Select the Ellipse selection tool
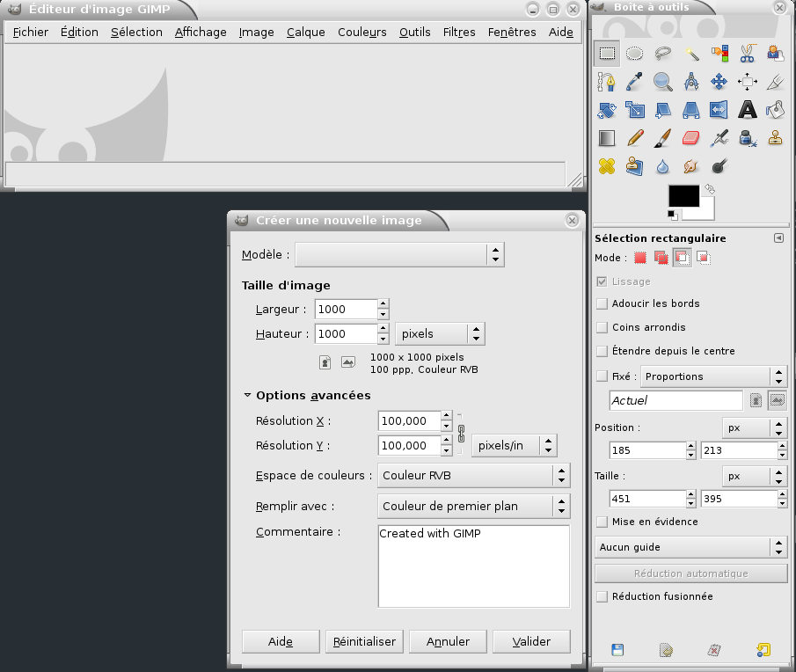This screenshot has height=672, width=796. tap(634, 54)
